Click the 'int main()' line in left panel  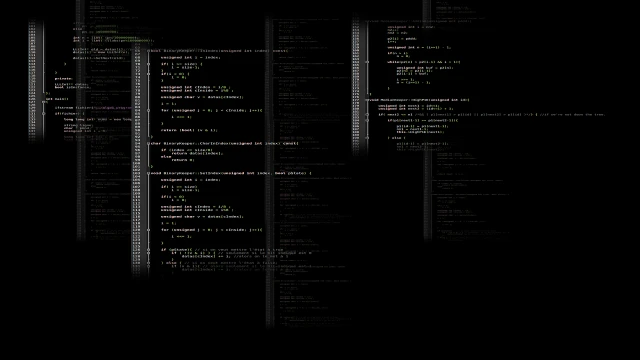point(57,99)
